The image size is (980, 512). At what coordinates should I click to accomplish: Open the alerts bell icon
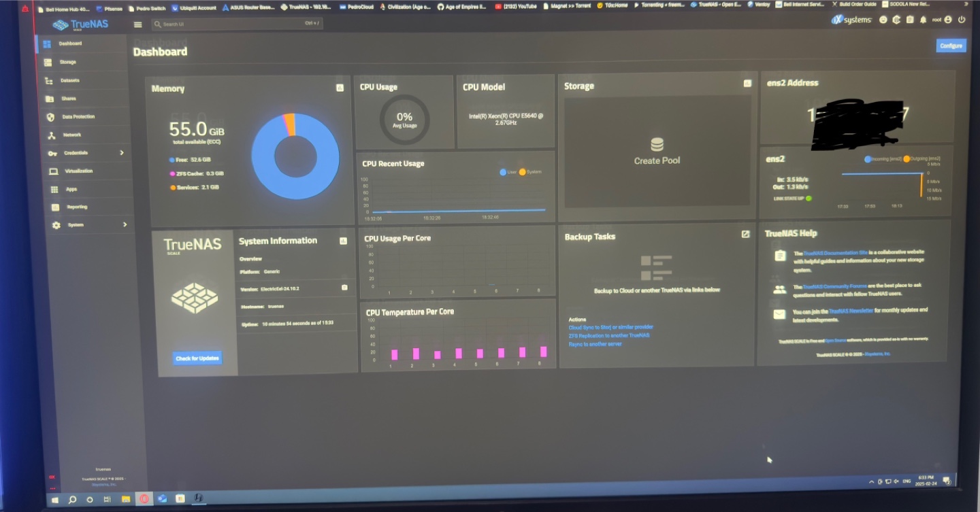924,20
